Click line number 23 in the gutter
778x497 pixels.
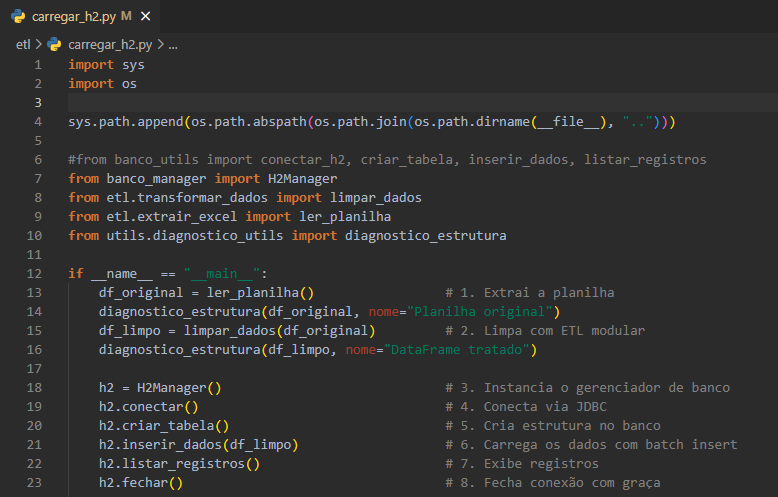coord(34,483)
